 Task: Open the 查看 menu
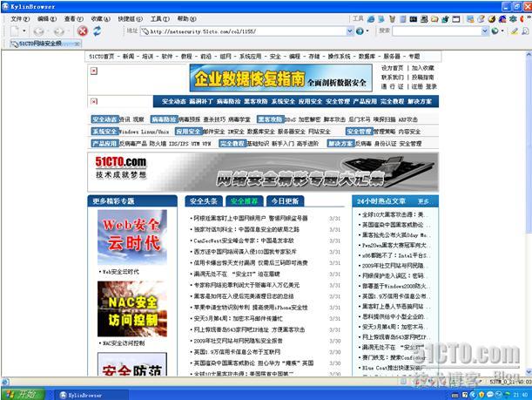73,18
